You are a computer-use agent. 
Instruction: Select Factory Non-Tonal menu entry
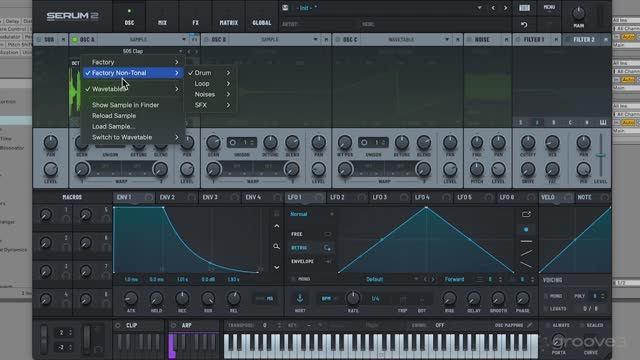point(133,73)
